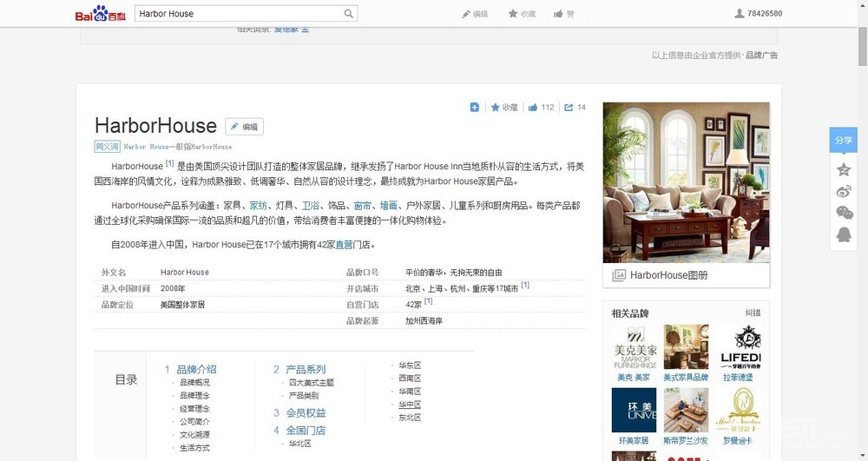This screenshot has height=461, width=868.
Task: Click reference [1] after 42家
Action: pos(428,301)
